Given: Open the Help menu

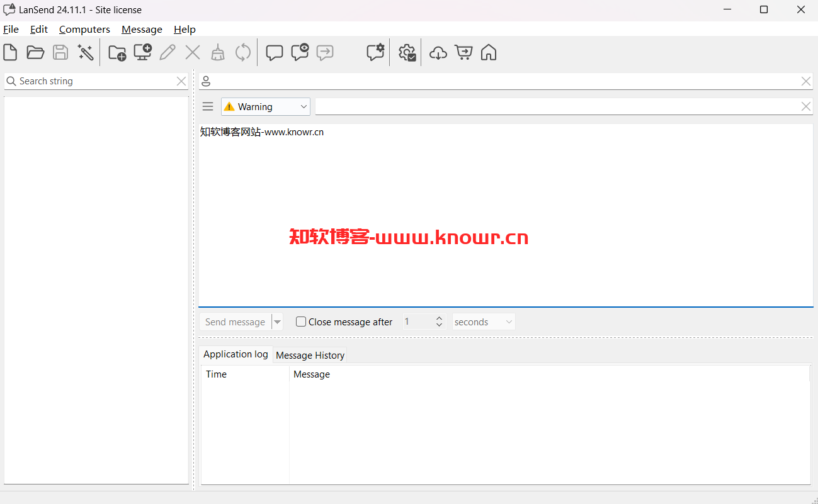Looking at the screenshot, I should click(x=185, y=29).
